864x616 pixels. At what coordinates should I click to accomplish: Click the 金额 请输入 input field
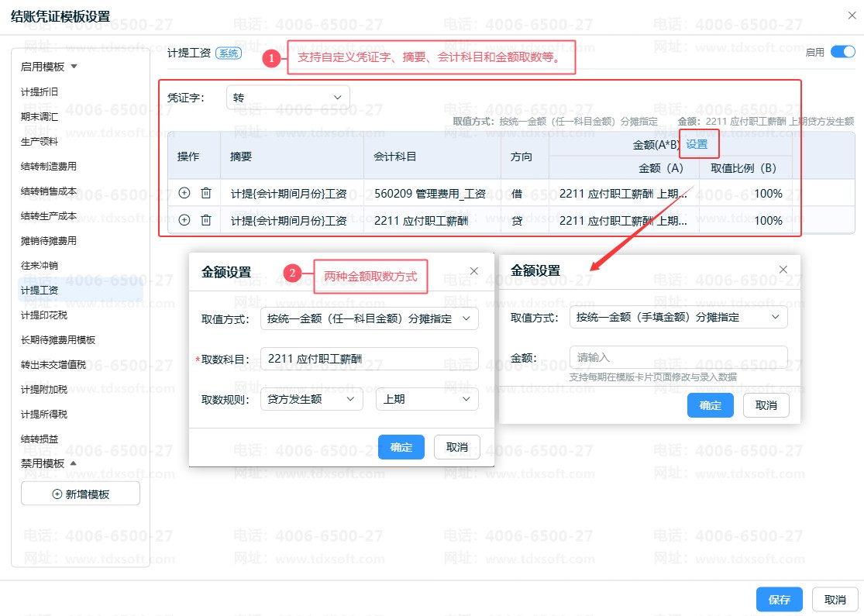click(678, 357)
